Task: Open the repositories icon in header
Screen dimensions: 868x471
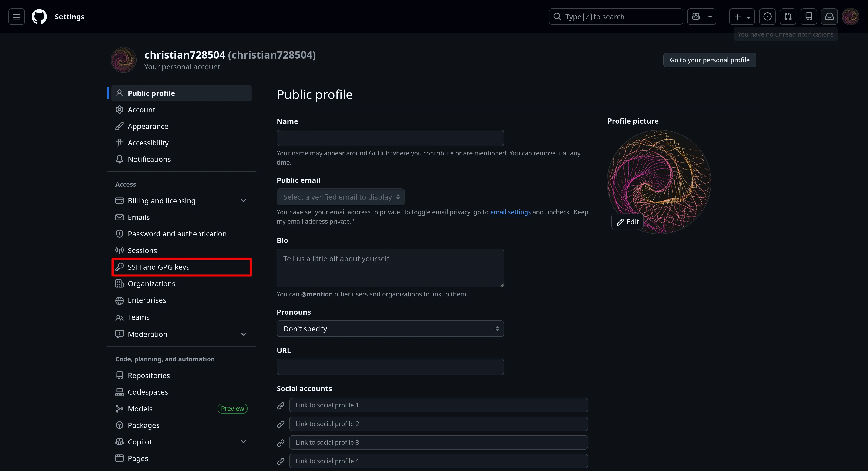Action: tap(808, 17)
